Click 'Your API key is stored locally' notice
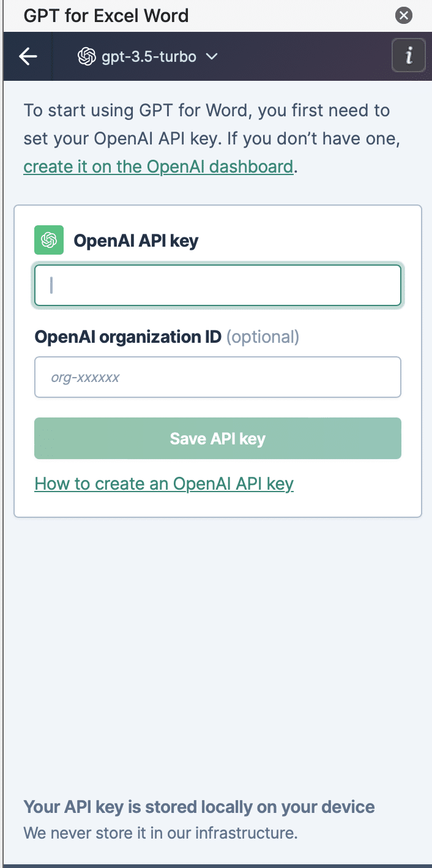This screenshot has height=868, width=432. click(199, 807)
